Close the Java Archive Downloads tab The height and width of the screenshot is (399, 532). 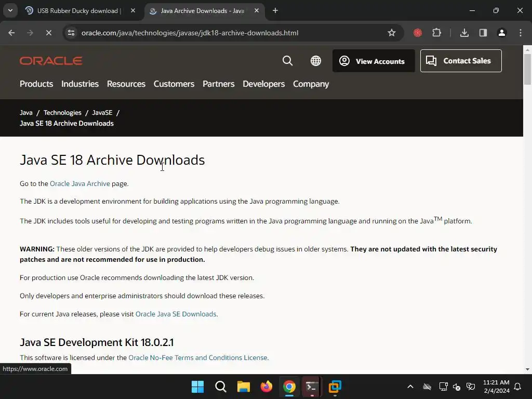click(x=257, y=11)
